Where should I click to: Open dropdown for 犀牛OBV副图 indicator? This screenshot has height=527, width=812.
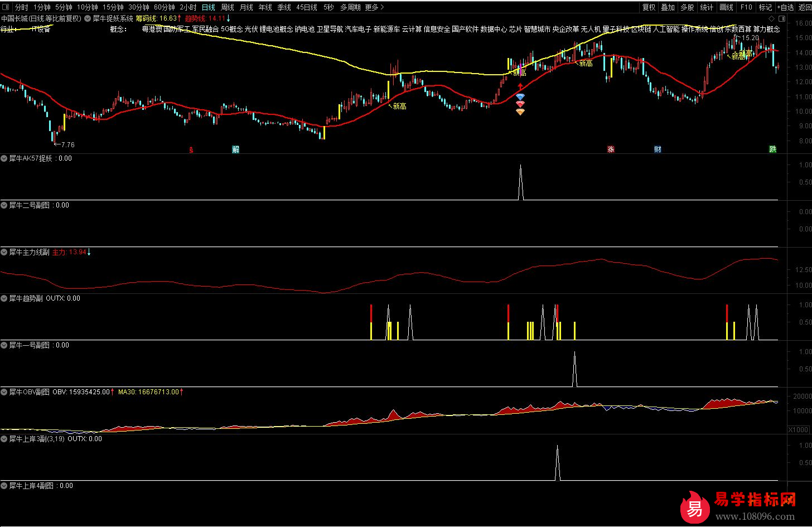click(4, 392)
